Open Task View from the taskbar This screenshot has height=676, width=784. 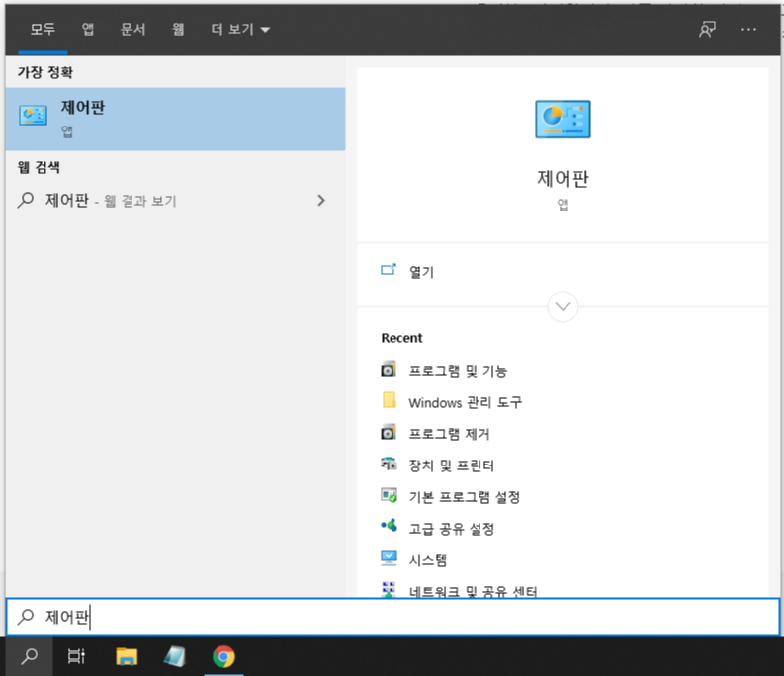(x=76, y=656)
